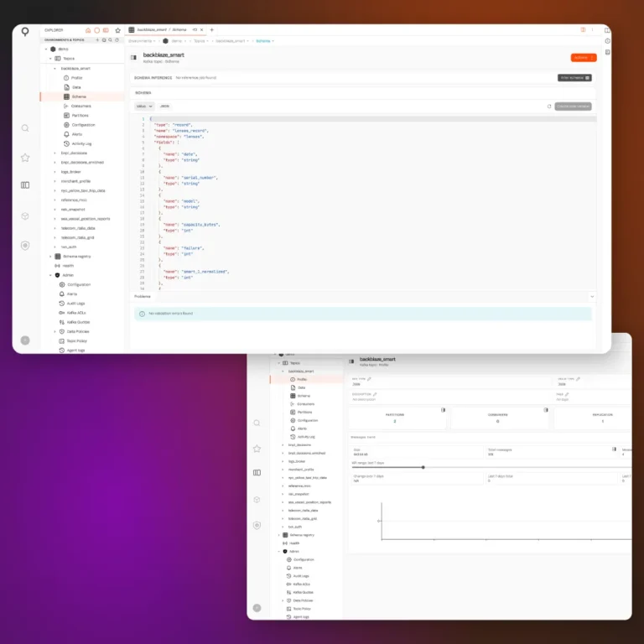Click star icon in back window rail
Image resolution: width=644 pixels, height=644 pixels.
click(257, 449)
